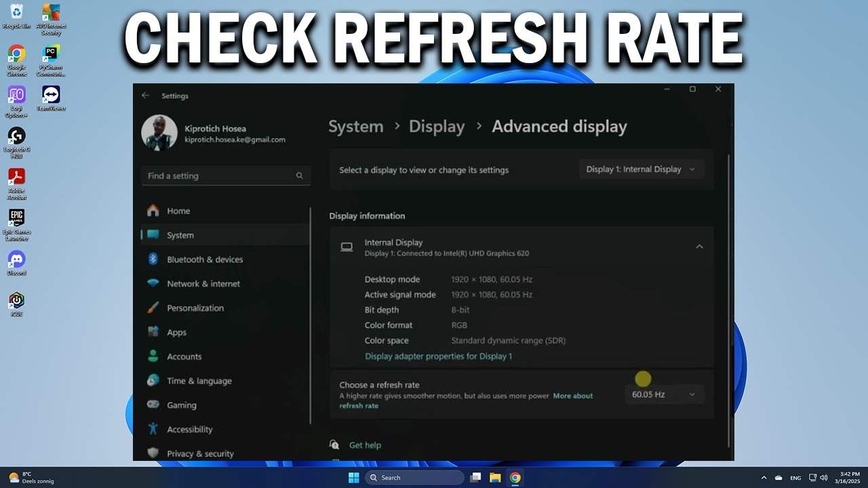The height and width of the screenshot is (488, 868).
Task: Switch to Chrome in the taskbar
Action: (x=515, y=478)
